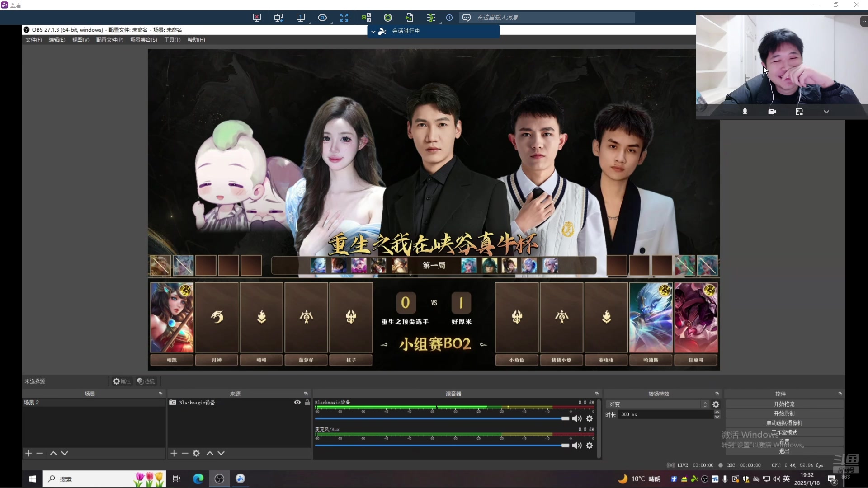Click the 属性 properties button
The width and height of the screenshot is (868, 488).
pyautogui.click(x=122, y=381)
